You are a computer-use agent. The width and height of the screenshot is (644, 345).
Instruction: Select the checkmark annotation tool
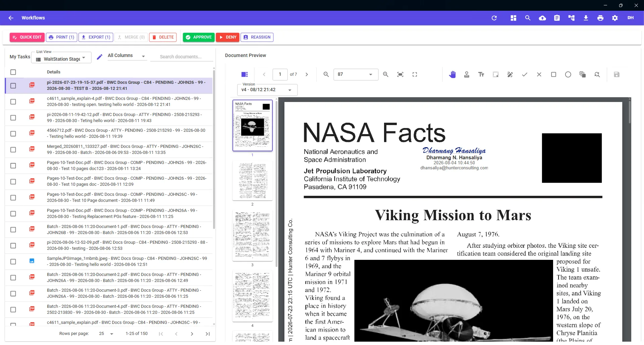click(x=525, y=74)
